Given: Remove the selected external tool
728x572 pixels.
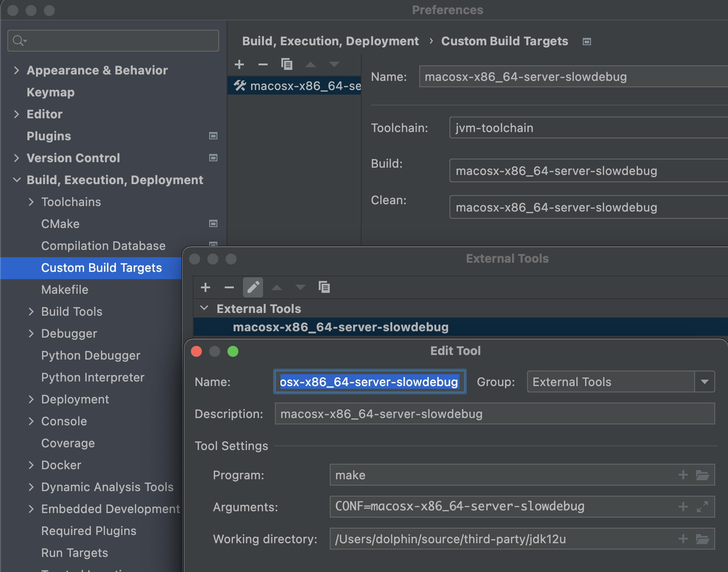Looking at the screenshot, I should click(229, 287).
